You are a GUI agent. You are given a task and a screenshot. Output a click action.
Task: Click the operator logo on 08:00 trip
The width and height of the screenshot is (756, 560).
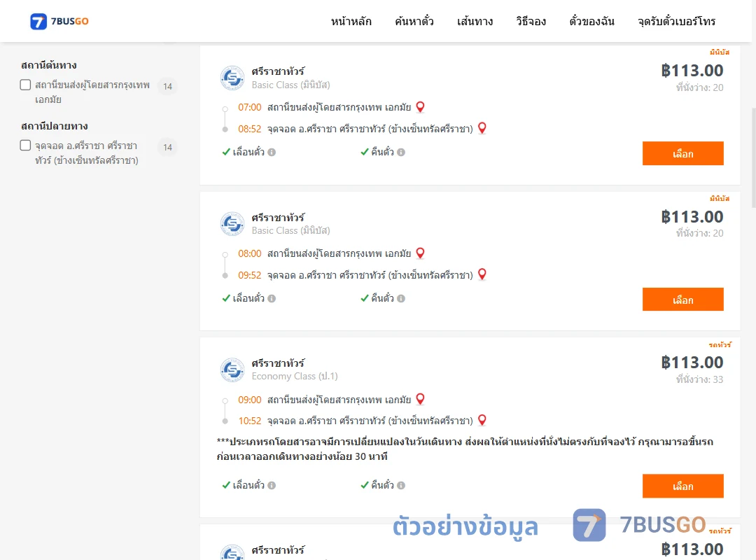pos(232,224)
